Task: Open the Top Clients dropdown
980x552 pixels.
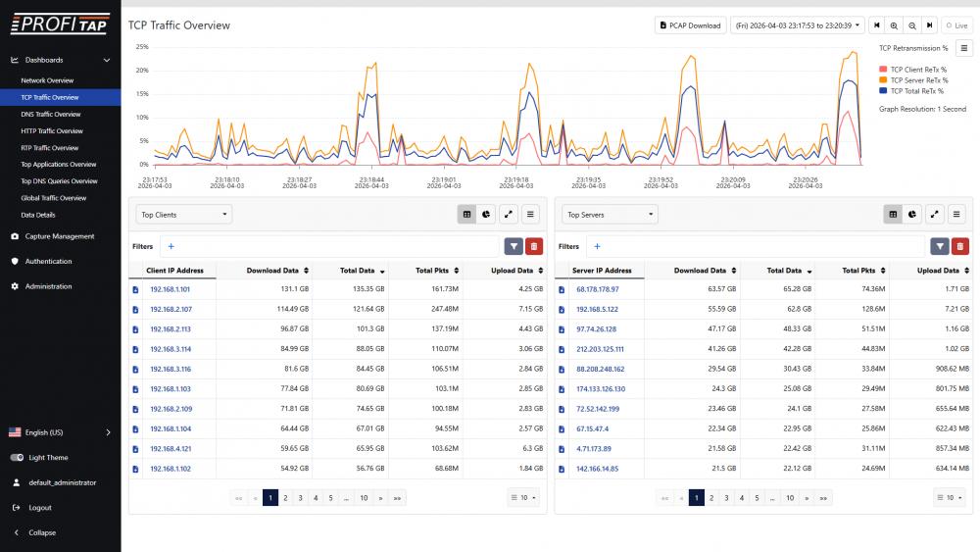Action: [183, 214]
